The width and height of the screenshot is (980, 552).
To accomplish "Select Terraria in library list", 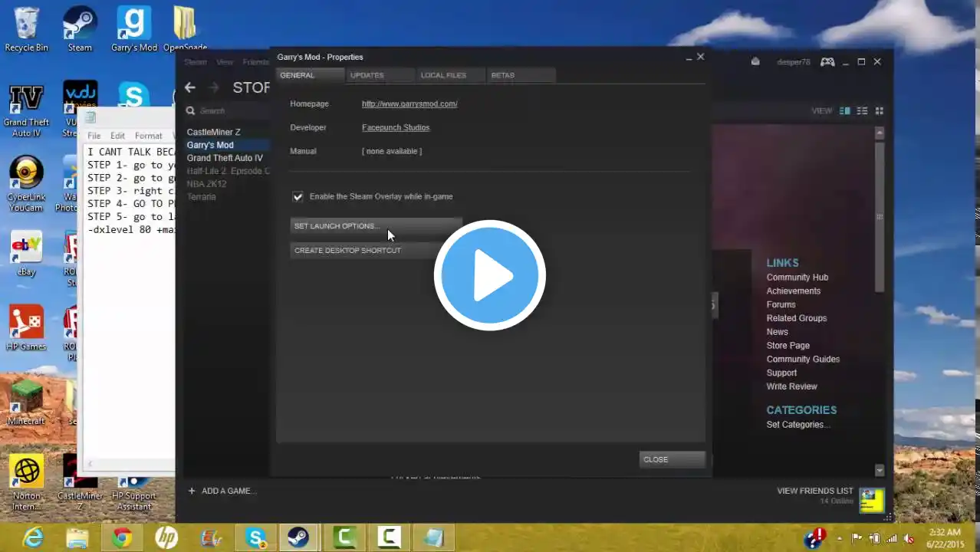I will click(201, 197).
